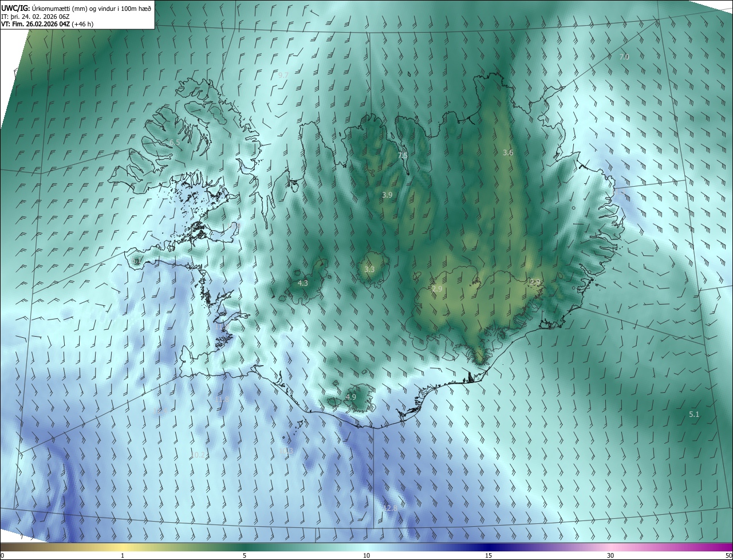Click the '15' tick label on the color scale

pos(488,556)
